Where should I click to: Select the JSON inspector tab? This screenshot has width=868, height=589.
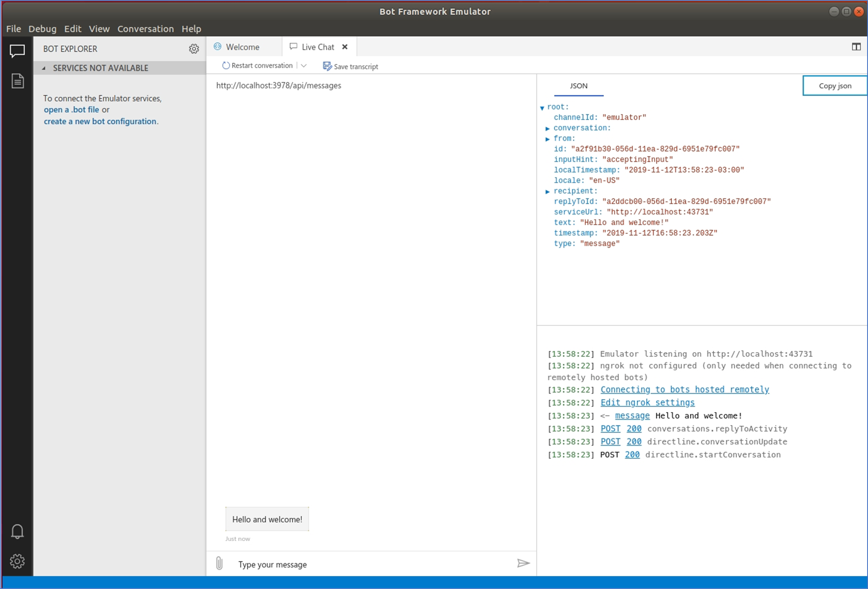[x=578, y=86]
